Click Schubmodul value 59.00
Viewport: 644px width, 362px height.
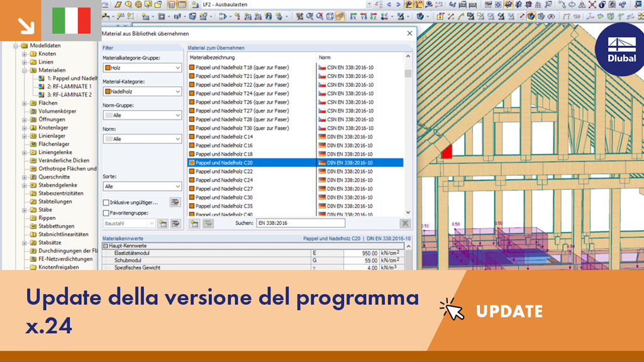[x=360, y=261]
